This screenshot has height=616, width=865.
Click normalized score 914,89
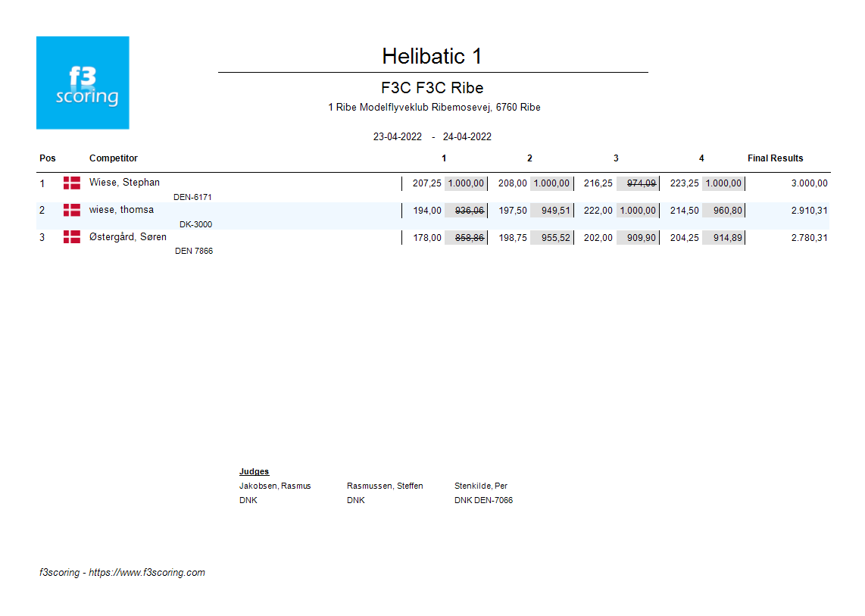(728, 238)
